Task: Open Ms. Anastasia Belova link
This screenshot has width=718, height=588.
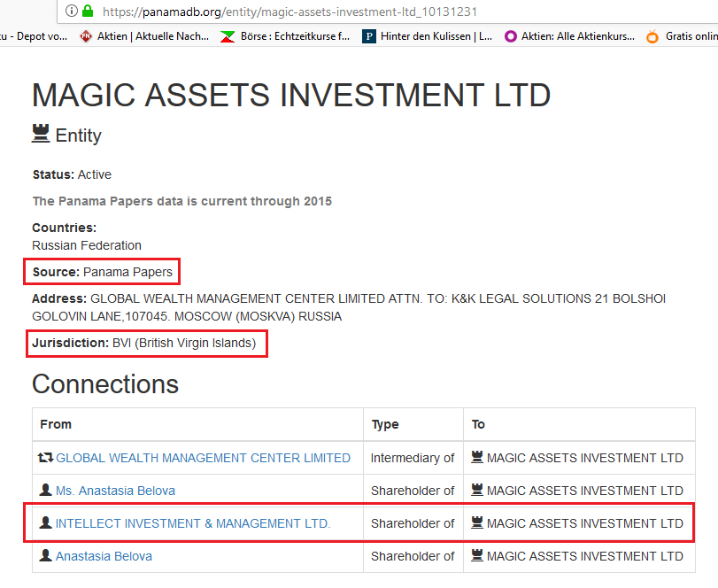Action: 115,491
